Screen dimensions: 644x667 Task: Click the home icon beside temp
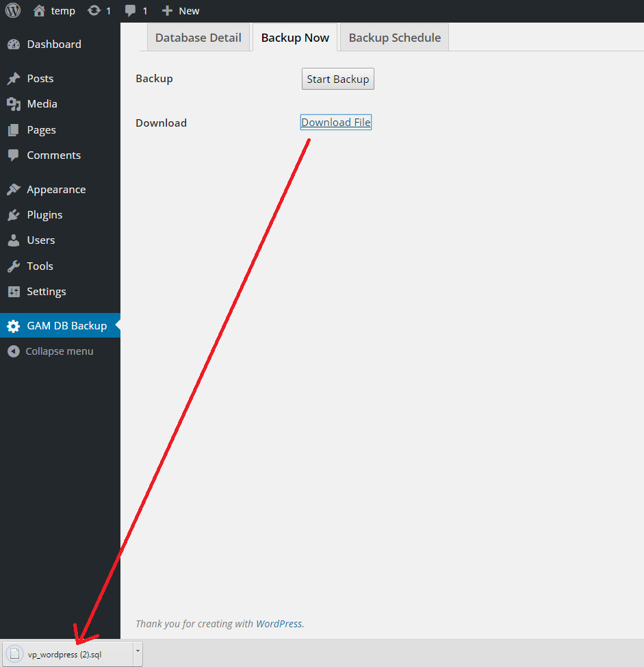[39, 11]
